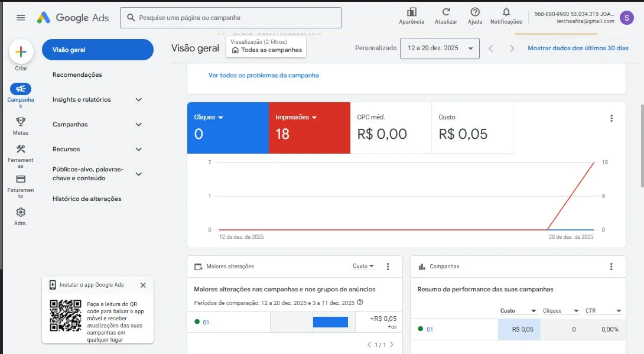This screenshot has height=354, width=644.
Task: Open Histórico de alterações menu item
Action: click(x=87, y=199)
